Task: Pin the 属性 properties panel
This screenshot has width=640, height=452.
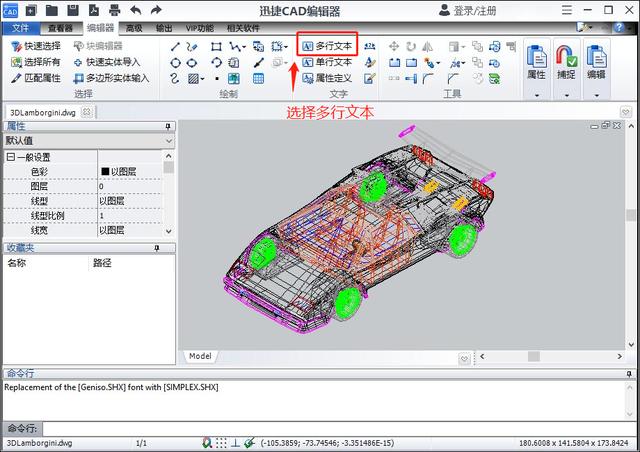Action: (168, 127)
